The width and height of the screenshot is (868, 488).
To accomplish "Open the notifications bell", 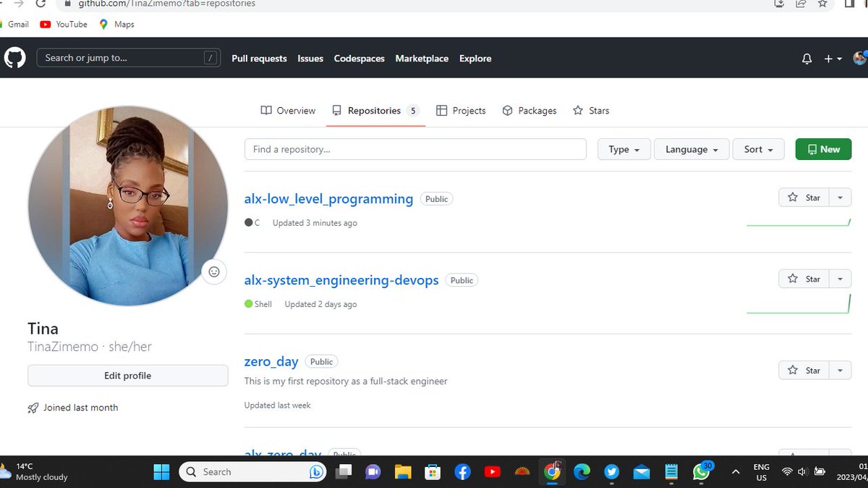I will [807, 59].
